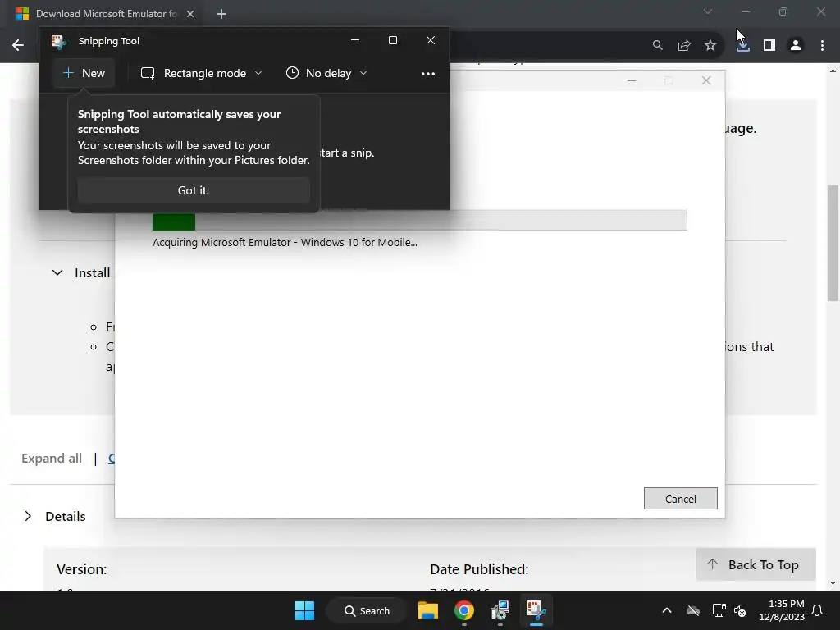Screen dimensions: 840x630
Task: Open the clock showing 1:35 PM
Action: (x=782, y=610)
